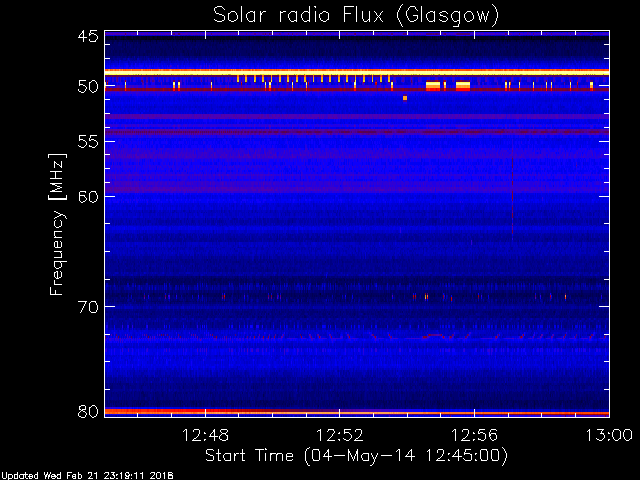Click the 45 frequency axis label
Screen dimensions: 640x480
click(x=88, y=36)
